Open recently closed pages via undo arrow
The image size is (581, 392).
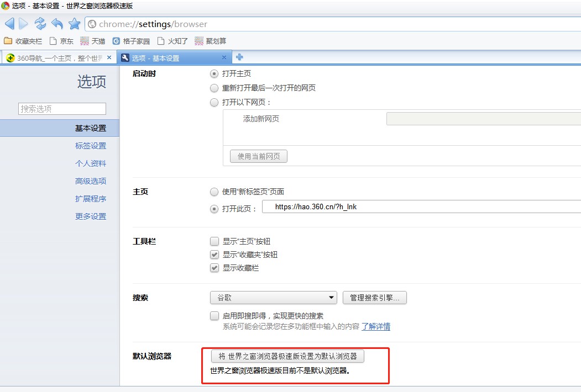point(57,23)
